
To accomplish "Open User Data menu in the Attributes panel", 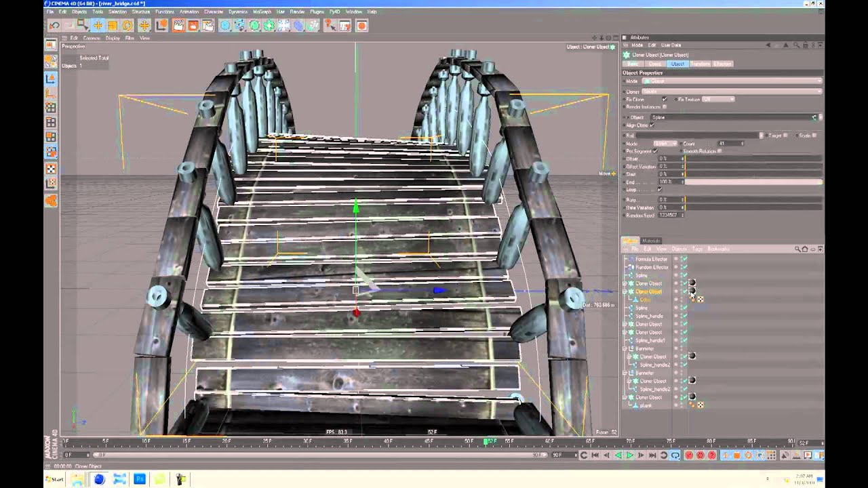I will pyautogui.click(x=671, y=45).
